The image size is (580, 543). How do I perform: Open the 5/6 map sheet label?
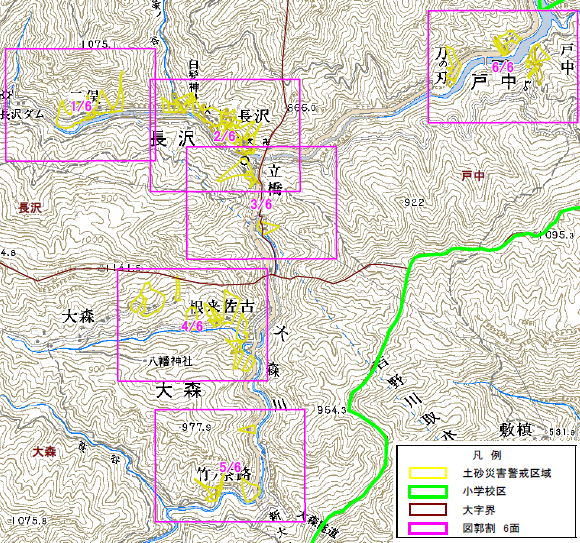click(x=230, y=467)
